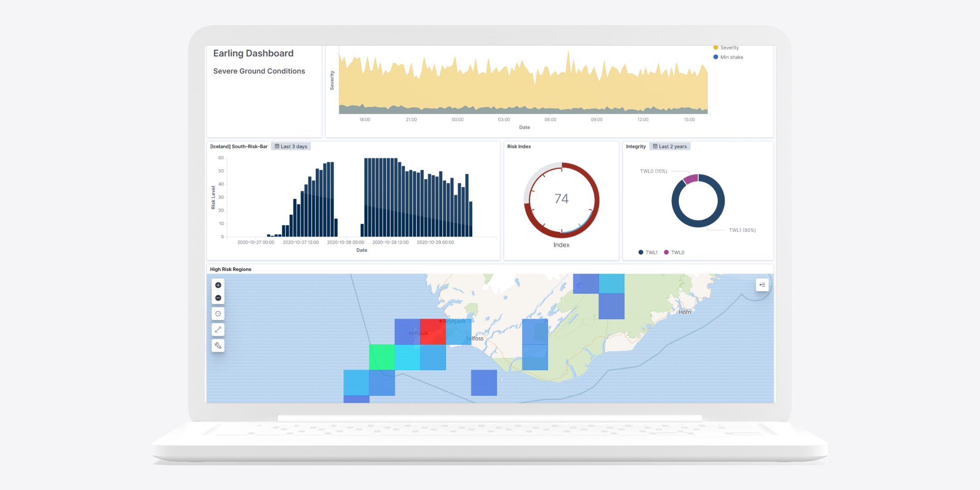
Task: Click the 2020-10-27 00:00 axis label
Action: click(255, 242)
